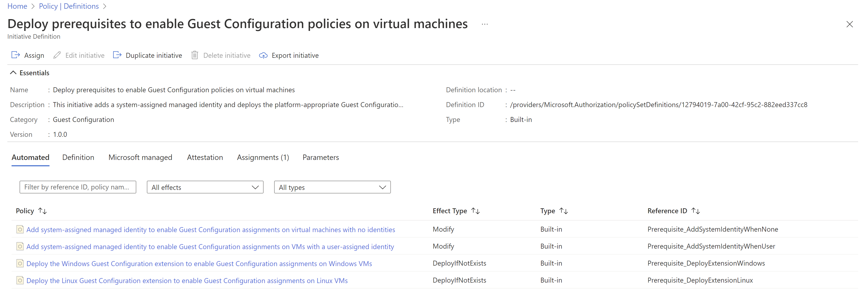Close the initiative definition pane
The width and height of the screenshot is (868, 305).
click(849, 24)
